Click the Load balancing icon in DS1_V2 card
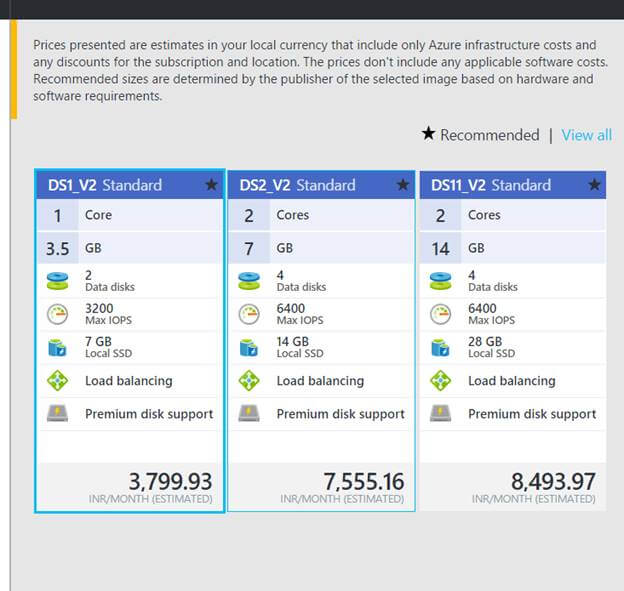This screenshot has width=624, height=591. tap(57, 380)
